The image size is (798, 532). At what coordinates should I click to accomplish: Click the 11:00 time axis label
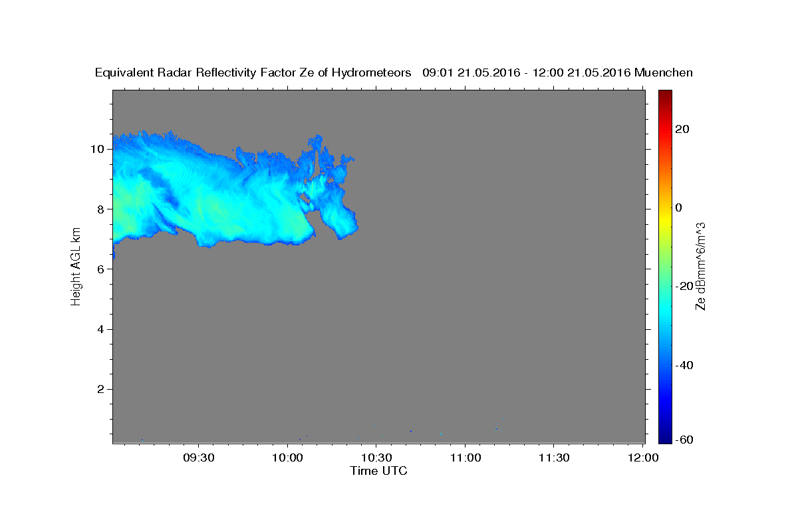point(465,458)
